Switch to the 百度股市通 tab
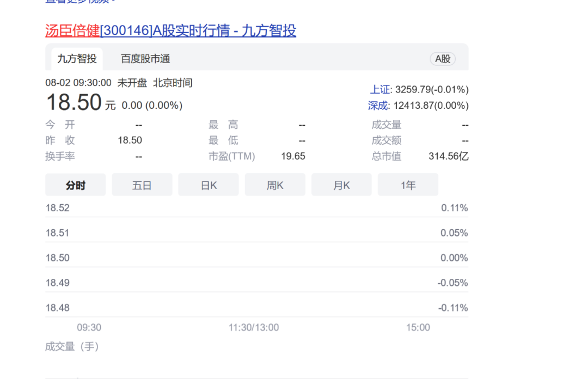Screen dimensions: 588x385 pyautogui.click(x=145, y=59)
